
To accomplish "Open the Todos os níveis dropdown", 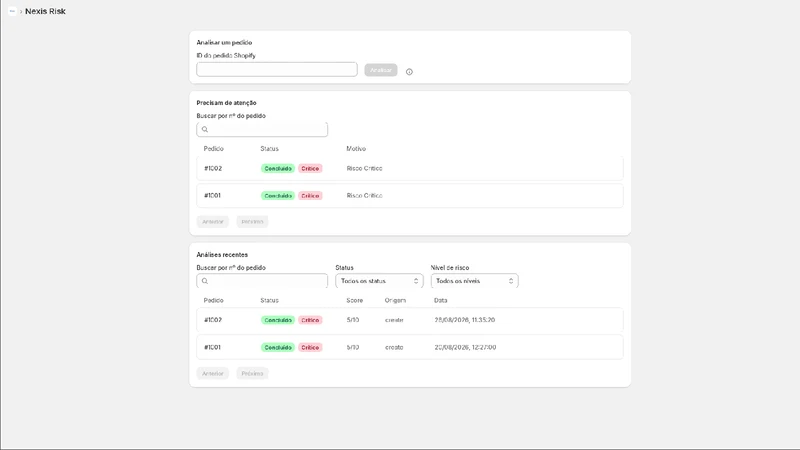I will coord(474,281).
